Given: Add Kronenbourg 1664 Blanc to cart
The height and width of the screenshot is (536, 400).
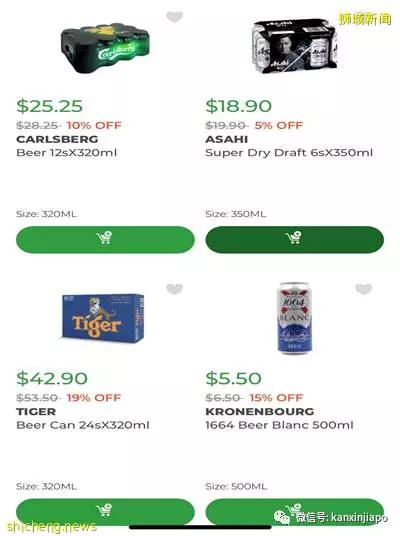Looking at the screenshot, I should (294, 511).
